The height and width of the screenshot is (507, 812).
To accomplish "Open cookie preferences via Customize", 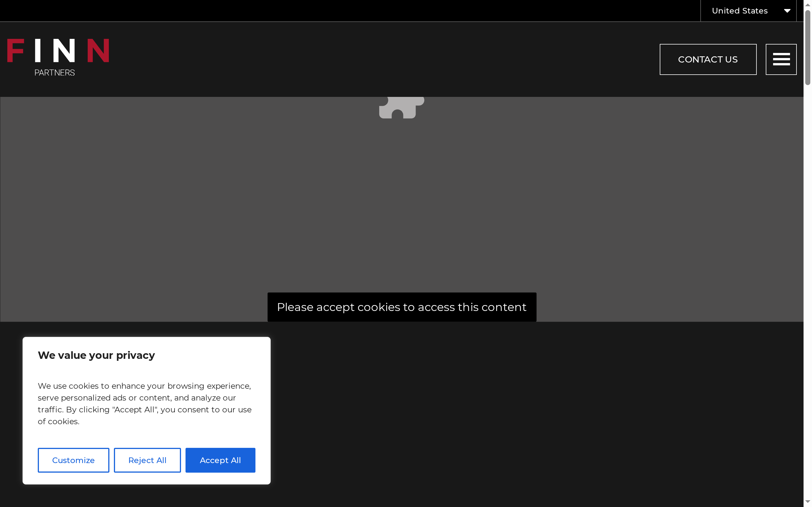I will [74, 460].
